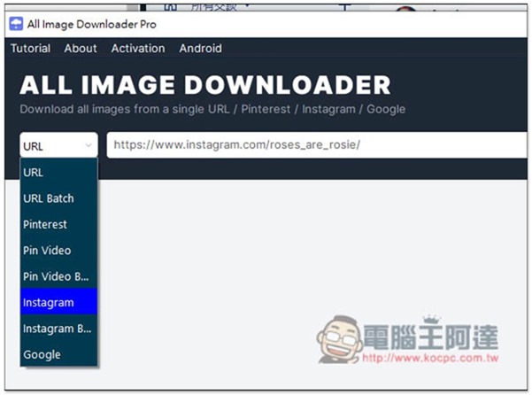This screenshot has width=532, height=395.
Task: Select URL option in dropdown list
Action: 58,172
